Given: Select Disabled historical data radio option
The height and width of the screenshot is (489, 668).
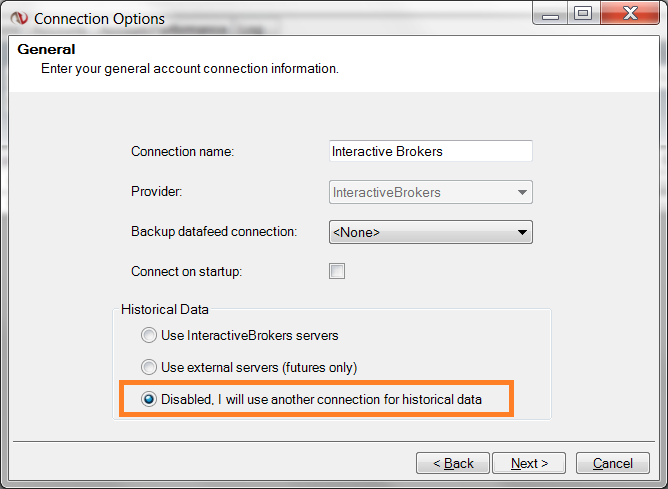Looking at the screenshot, I should [x=149, y=399].
